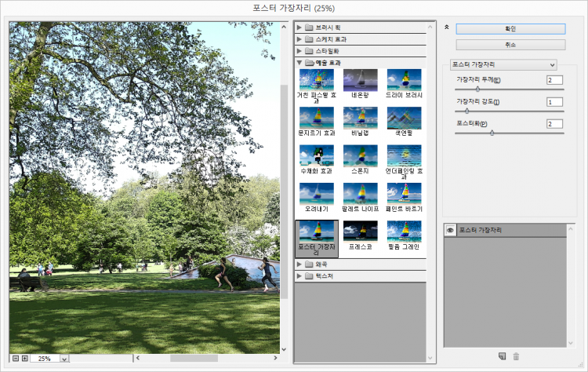This screenshot has width=588, height=372.
Task: Open the 25% zoom level dropdown
Action: (64, 359)
